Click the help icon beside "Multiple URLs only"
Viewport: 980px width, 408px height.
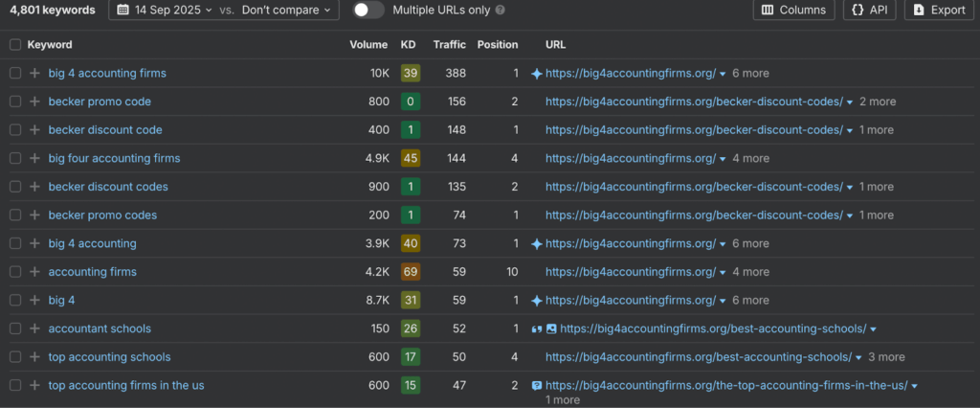click(x=501, y=11)
